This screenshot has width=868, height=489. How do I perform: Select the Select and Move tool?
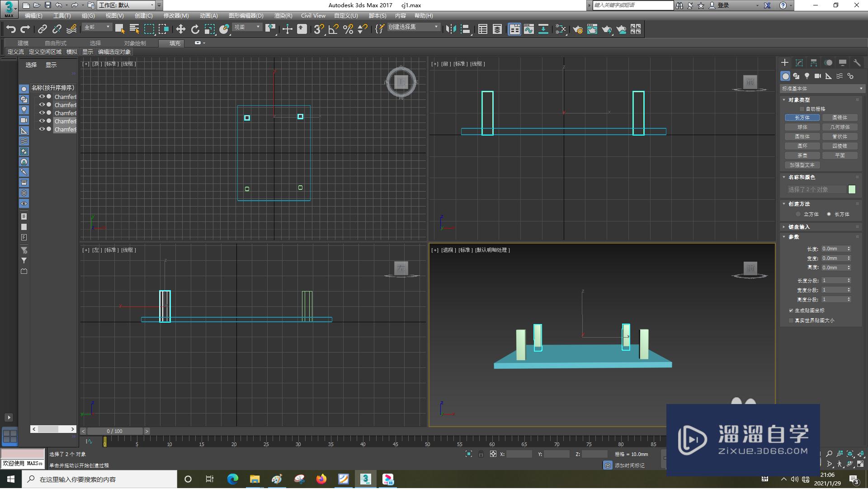[180, 29]
